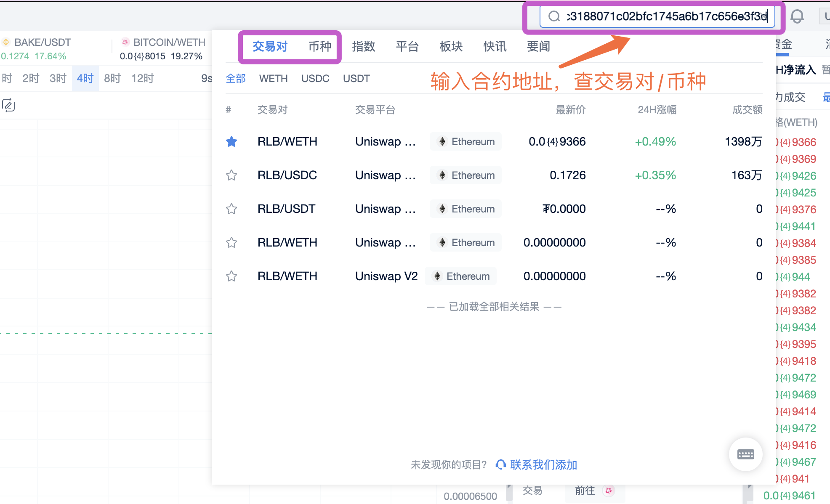Click the 1398万 volume value
Viewport: 830px width, 504px height.
coord(744,141)
